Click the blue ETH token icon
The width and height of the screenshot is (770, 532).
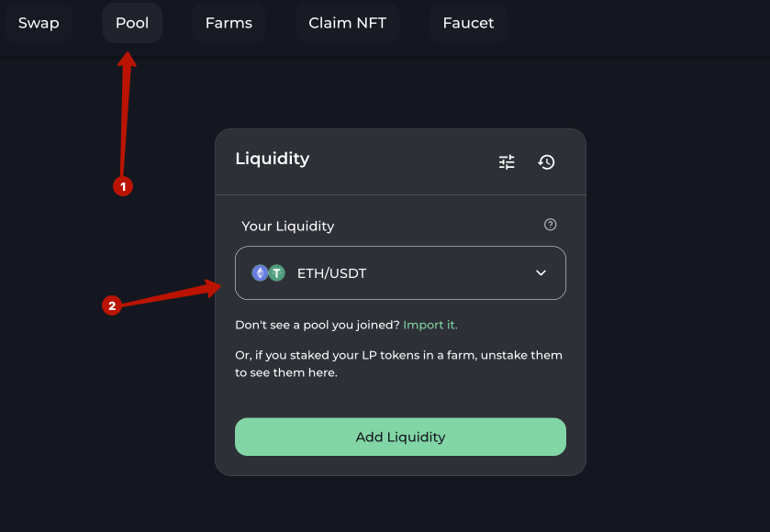(260, 272)
